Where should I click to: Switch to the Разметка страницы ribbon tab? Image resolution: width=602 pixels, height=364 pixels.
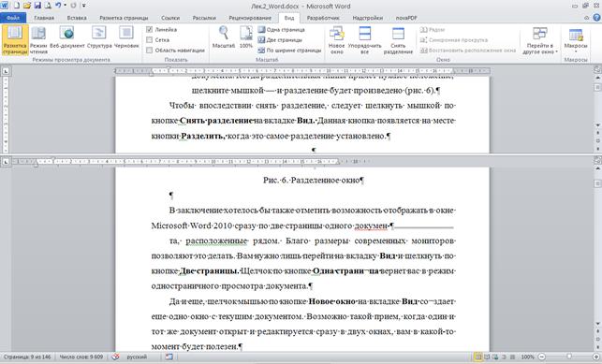(124, 18)
